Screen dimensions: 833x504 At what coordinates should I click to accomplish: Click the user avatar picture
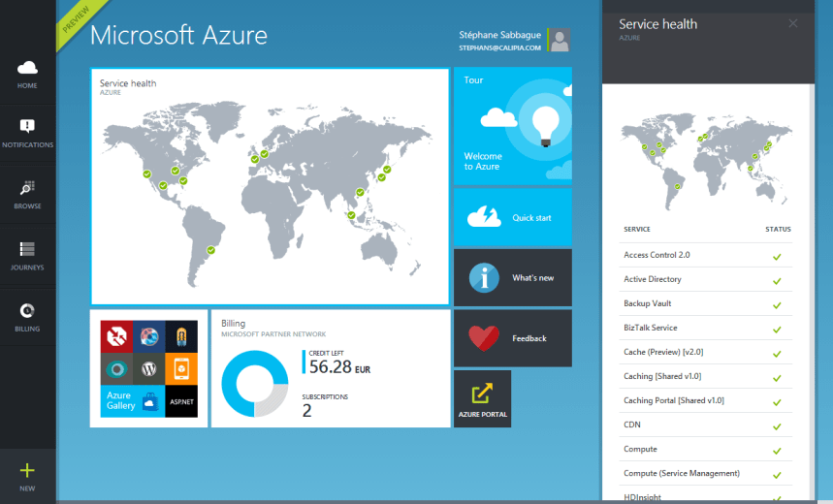point(559,40)
